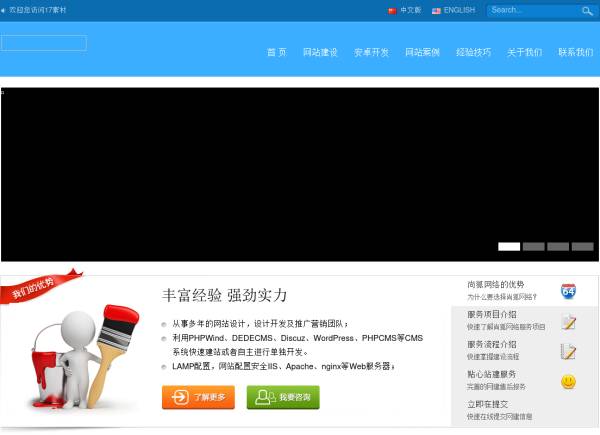Click the notepad icon beside 服务流程介绍
This screenshot has width=600, height=435.
point(568,351)
